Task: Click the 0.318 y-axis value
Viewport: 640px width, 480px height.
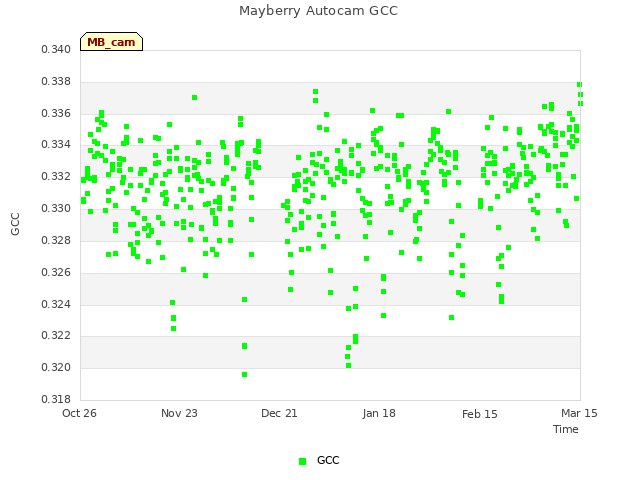Action: pos(56,399)
